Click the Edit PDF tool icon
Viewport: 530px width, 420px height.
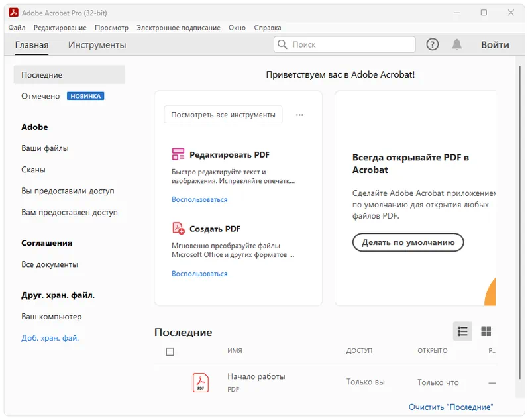point(178,154)
